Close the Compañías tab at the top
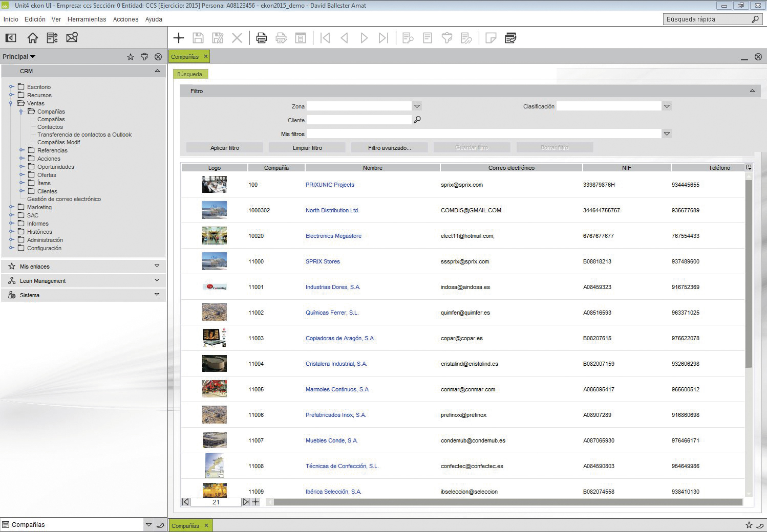767x532 pixels. click(206, 56)
